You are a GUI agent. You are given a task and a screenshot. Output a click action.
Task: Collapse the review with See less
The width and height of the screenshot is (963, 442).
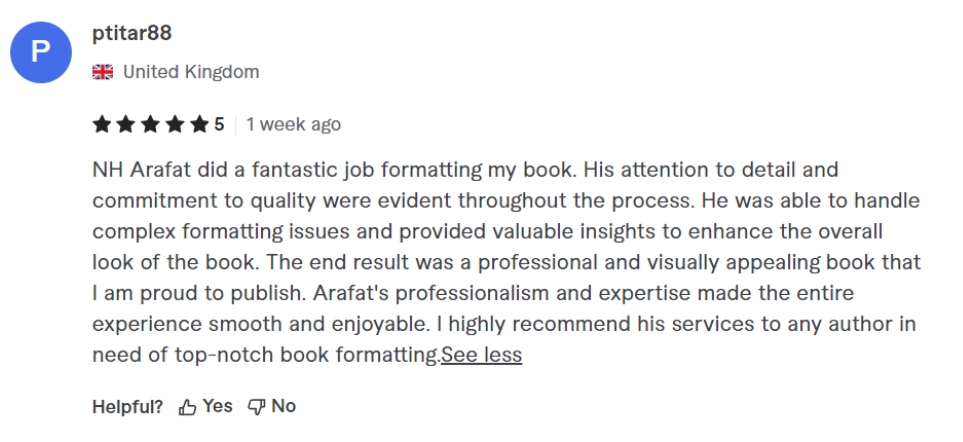pos(482,355)
